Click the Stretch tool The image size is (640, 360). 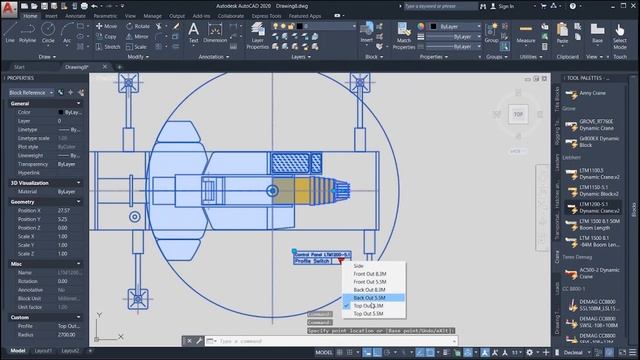point(108,47)
